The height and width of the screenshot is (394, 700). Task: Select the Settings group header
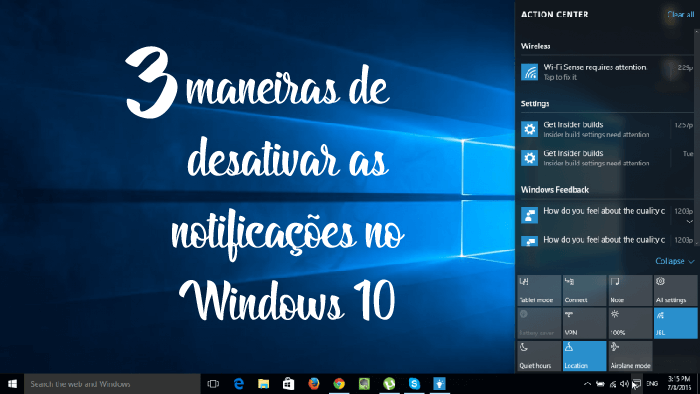(535, 104)
